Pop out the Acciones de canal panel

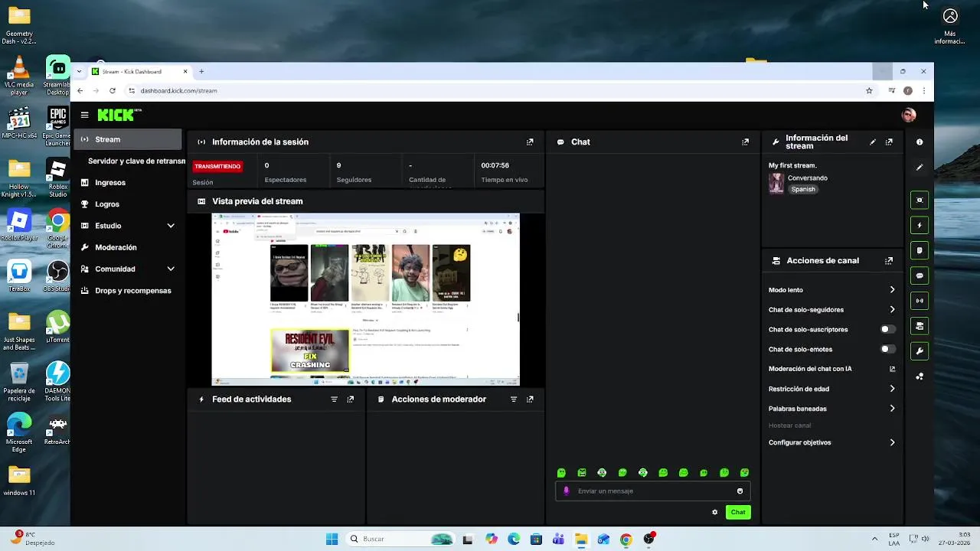(x=889, y=260)
